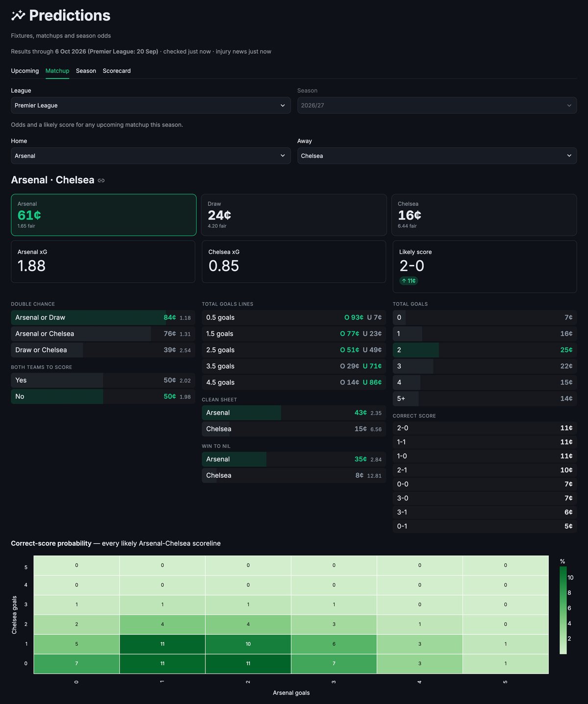
Task: Open the Premier League league dropdown
Action: pyautogui.click(x=151, y=105)
